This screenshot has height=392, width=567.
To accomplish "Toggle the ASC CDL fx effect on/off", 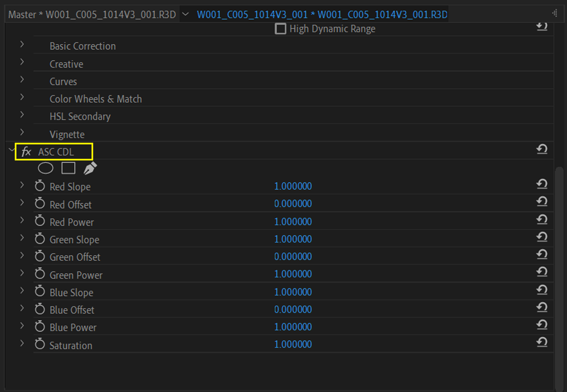I will (x=26, y=151).
